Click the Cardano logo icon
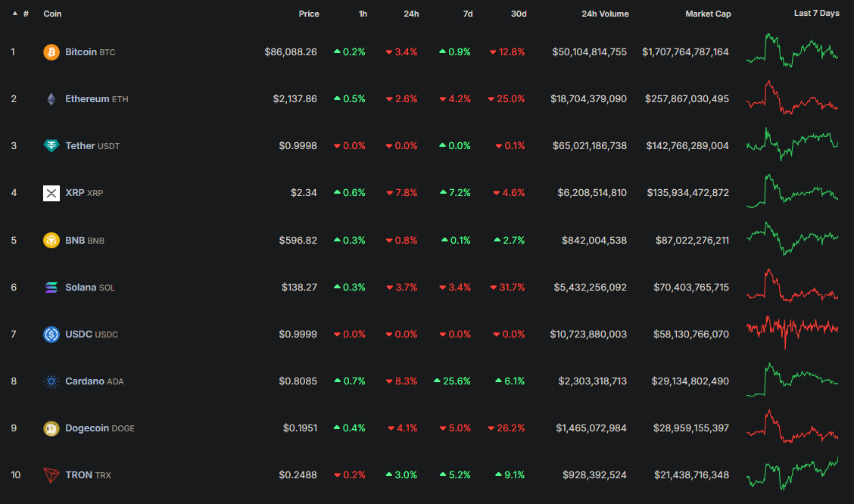 51,381
